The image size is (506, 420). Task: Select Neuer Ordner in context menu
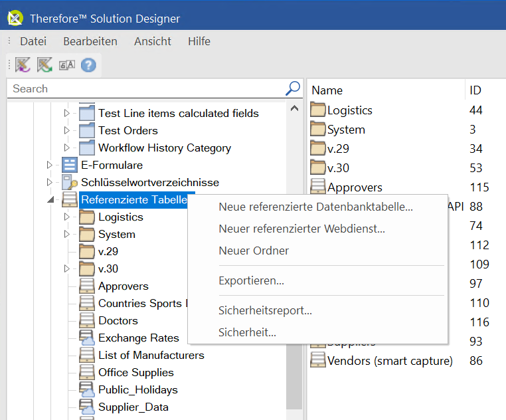pyautogui.click(x=317, y=251)
